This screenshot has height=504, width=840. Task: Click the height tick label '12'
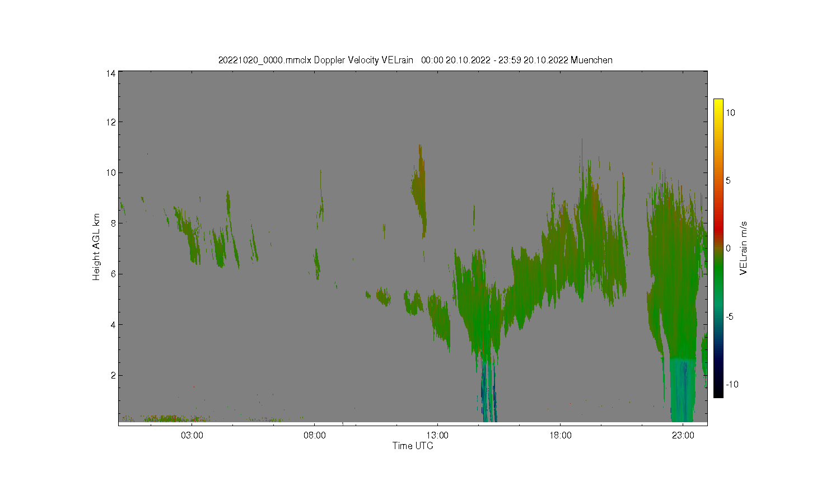(111, 122)
